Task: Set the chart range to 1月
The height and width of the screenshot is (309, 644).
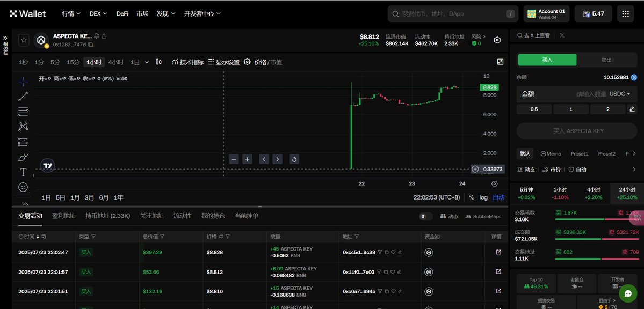Action: (x=75, y=197)
